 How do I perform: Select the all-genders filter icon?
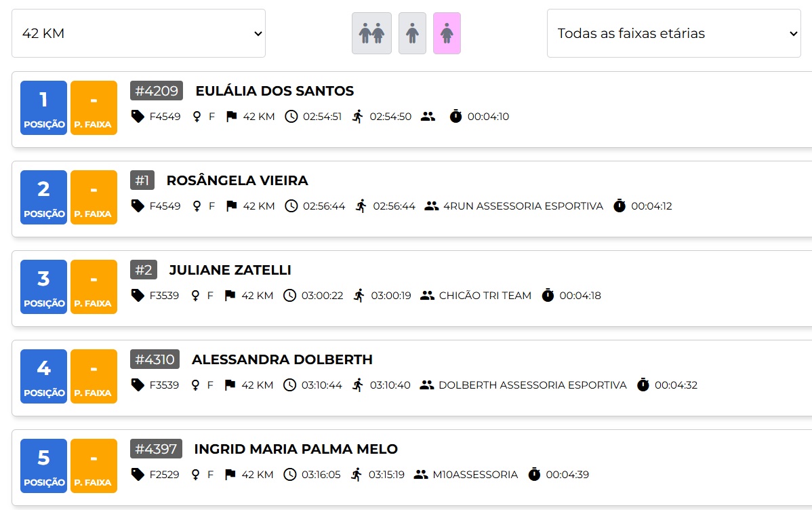[372, 33]
